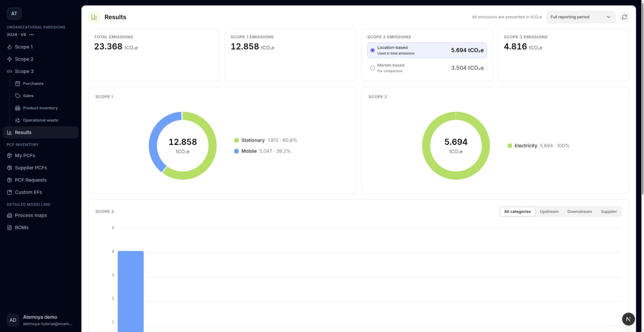Click the Purchases shopping bag icon
Image resolution: width=644 pixels, height=332 pixels.
(x=18, y=84)
